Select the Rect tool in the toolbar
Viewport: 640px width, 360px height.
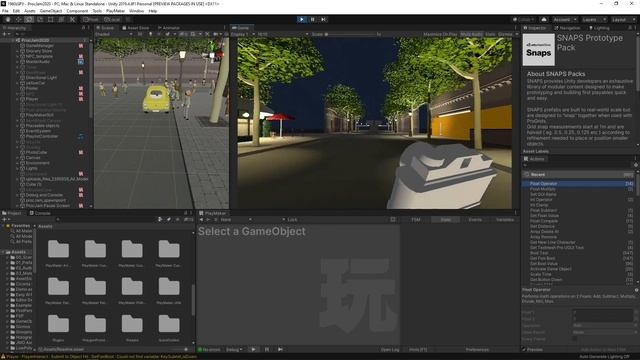click(51, 19)
